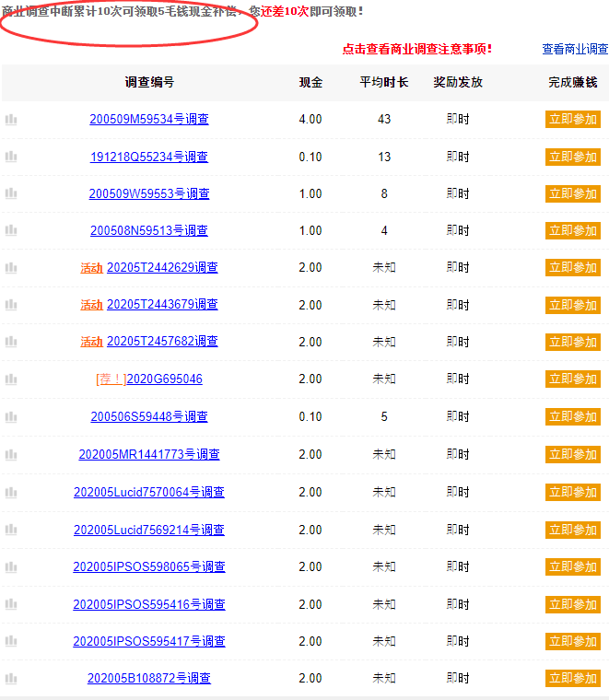The width and height of the screenshot is (609, 700).
Task: Click 立即参加 for 191218Q55234号调查
Action: [573, 157]
